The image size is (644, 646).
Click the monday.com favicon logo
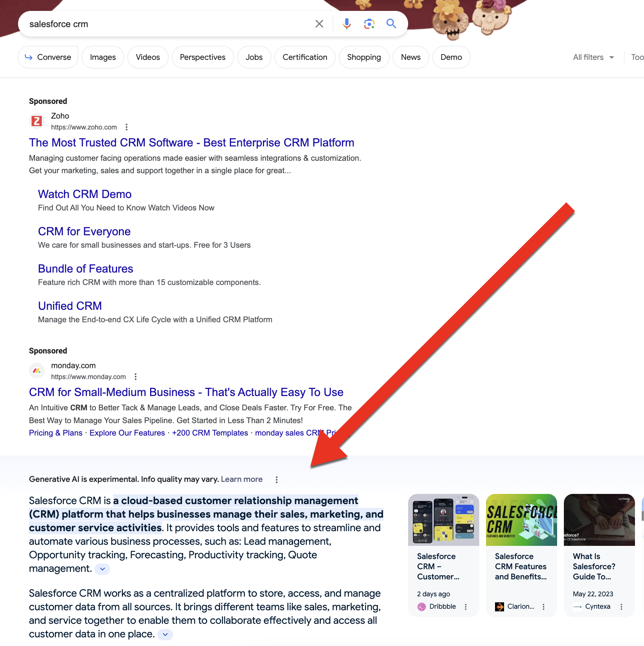coord(36,371)
